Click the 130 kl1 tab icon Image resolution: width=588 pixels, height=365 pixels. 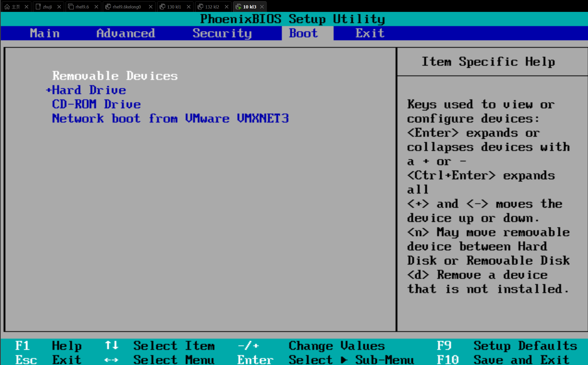(162, 7)
